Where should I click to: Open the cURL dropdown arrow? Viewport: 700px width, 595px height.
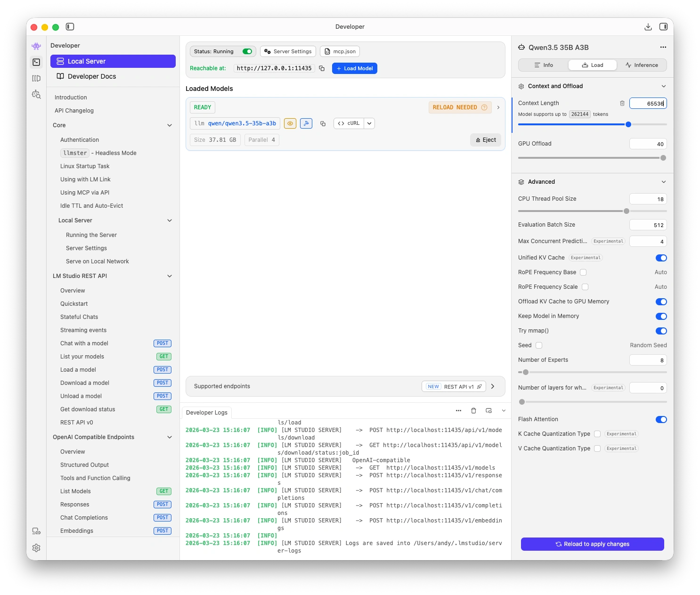coord(369,123)
